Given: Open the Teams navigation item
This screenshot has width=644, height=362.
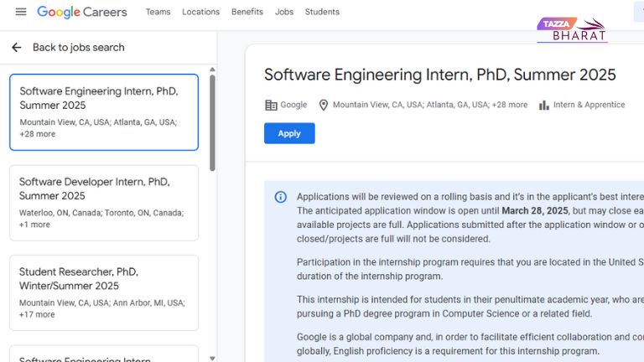Looking at the screenshot, I should [x=158, y=12].
